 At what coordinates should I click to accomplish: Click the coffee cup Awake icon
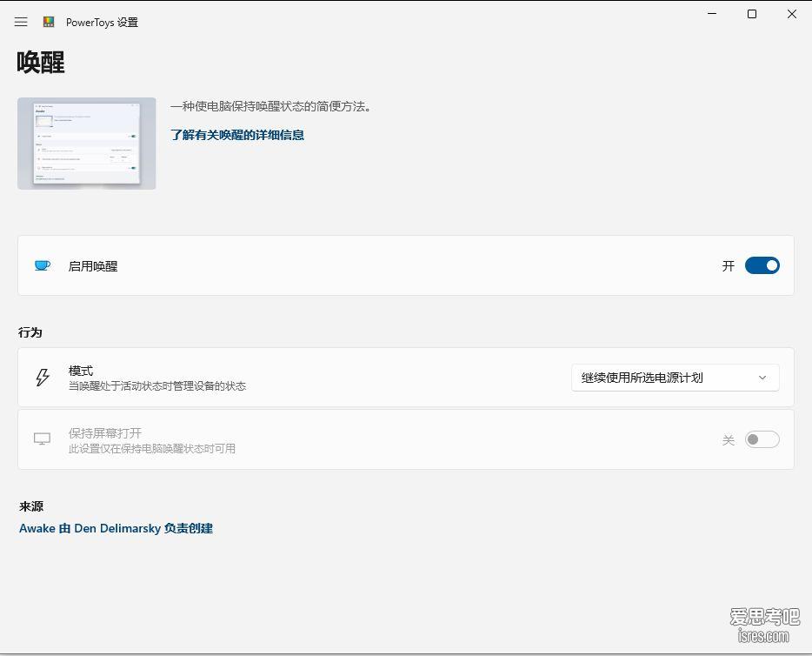point(43,265)
